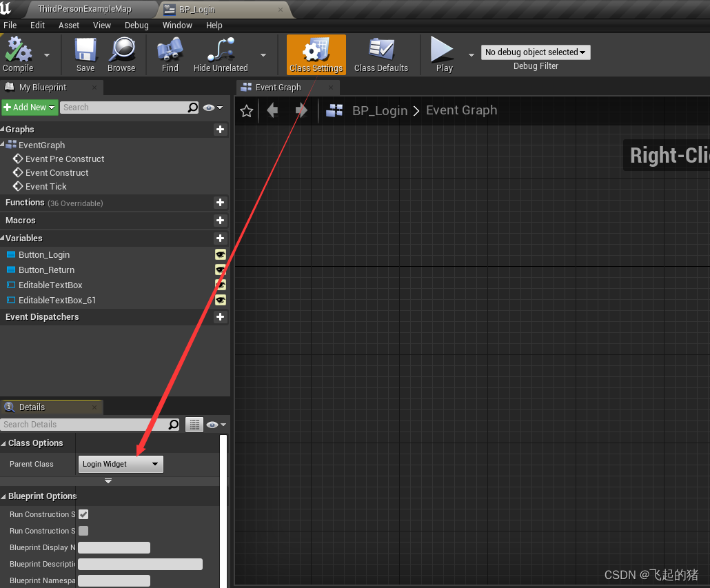Open Class Settings

pos(316,54)
